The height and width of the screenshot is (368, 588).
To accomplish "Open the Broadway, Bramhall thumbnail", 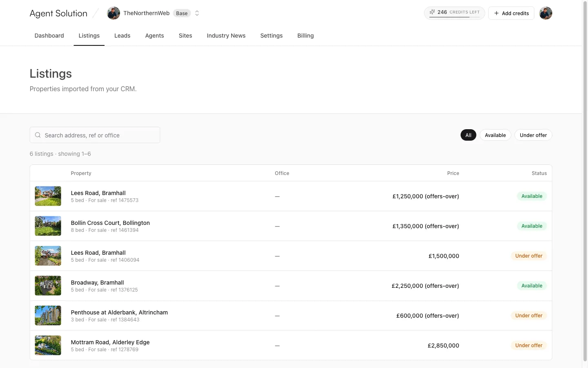I will click(48, 286).
